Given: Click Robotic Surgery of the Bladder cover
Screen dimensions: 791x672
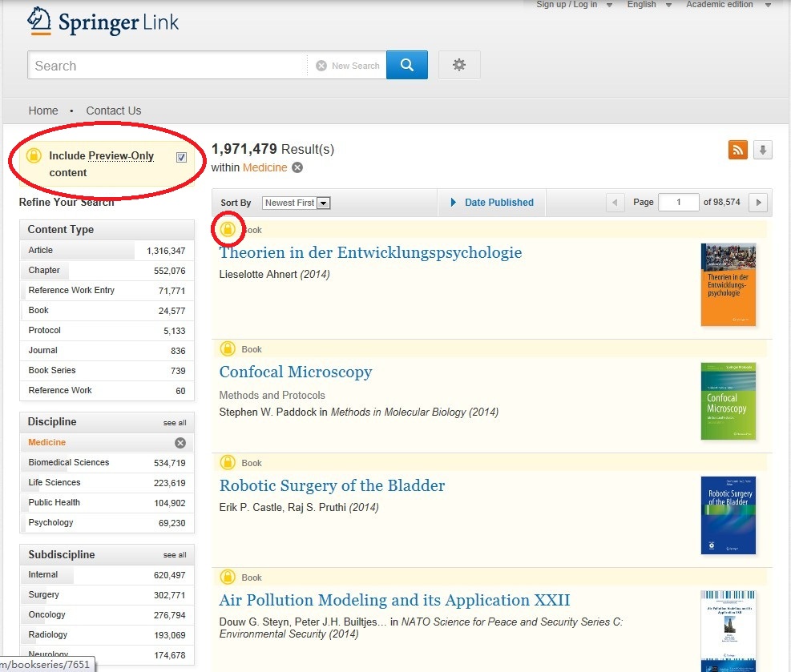Looking at the screenshot, I should (728, 515).
